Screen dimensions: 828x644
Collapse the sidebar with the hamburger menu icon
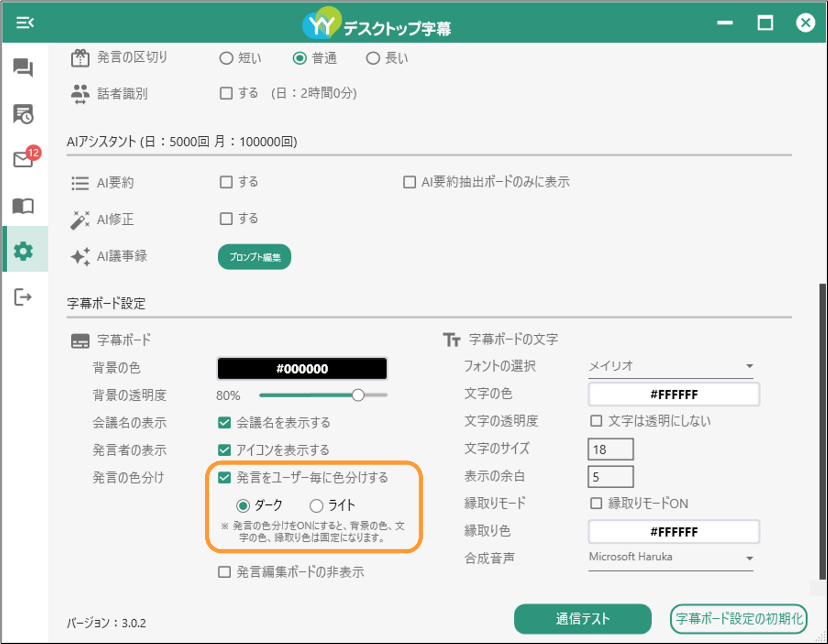(x=25, y=23)
